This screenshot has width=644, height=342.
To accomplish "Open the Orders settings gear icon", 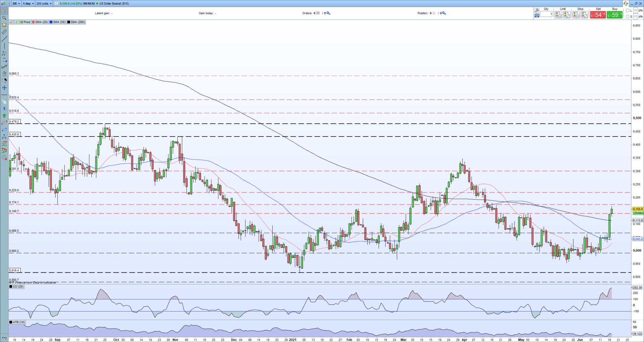I will (328, 13).
